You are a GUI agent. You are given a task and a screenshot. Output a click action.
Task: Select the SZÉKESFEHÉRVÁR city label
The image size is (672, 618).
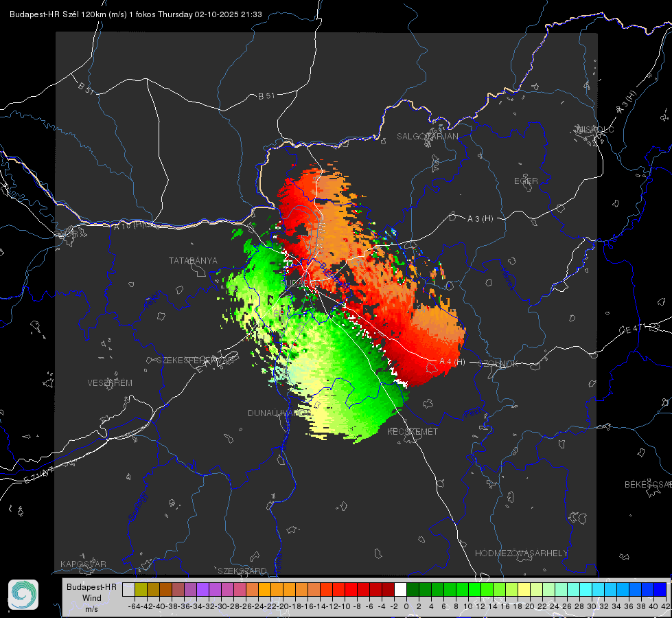tap(197, 360)
